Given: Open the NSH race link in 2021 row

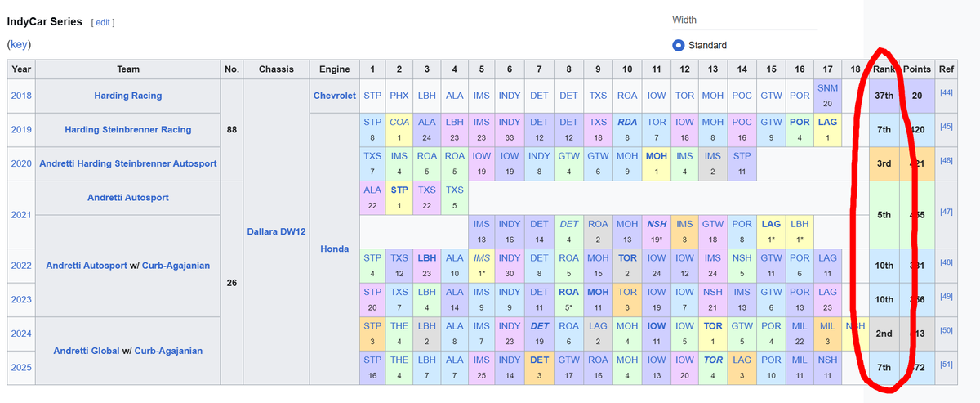Looking at the screenshot, I should click(656, 223).
